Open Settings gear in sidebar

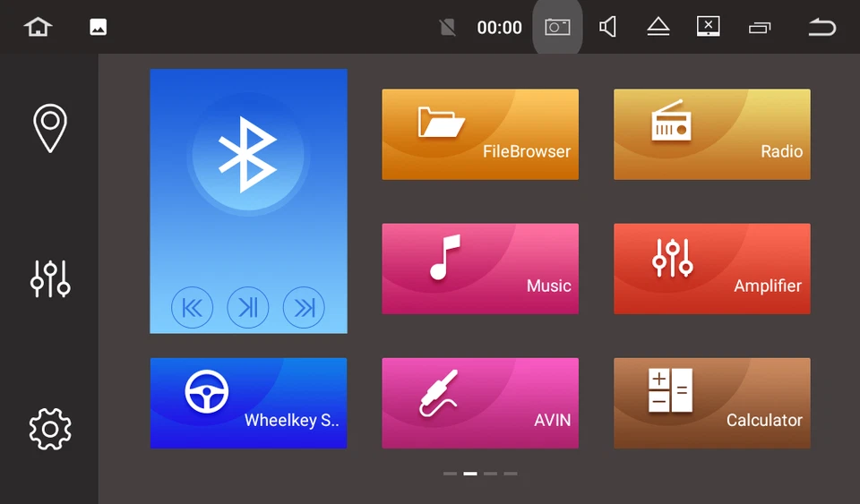(50, 429)
